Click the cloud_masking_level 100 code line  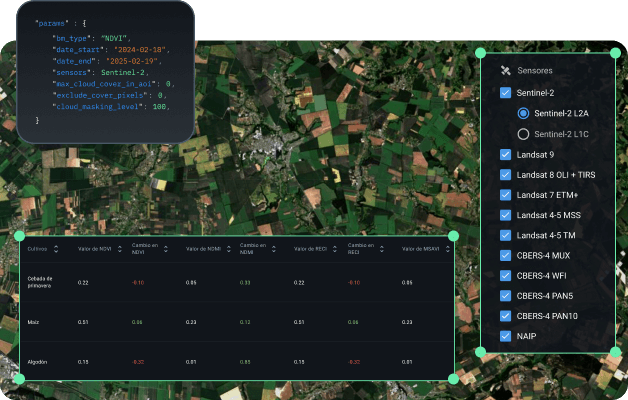(111, 107)
